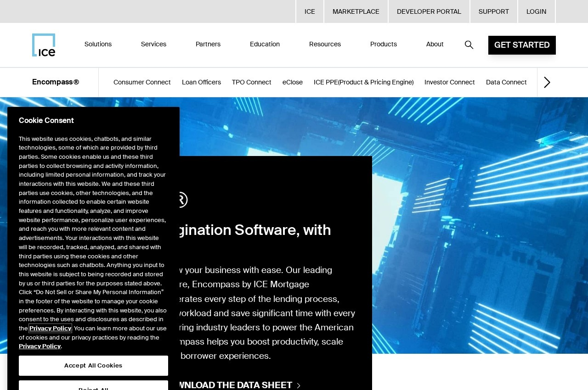Open the last Privacy Policy link in cookie text

pyautogui.click(x=40, y=346)
